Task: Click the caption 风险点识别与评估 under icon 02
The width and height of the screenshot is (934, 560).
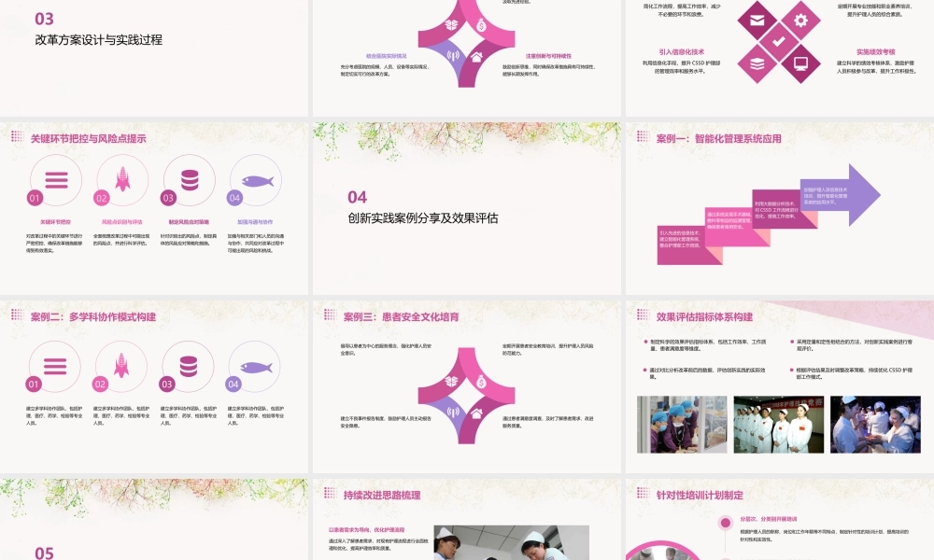Action: pyautogui.click(x=122, y=222)
